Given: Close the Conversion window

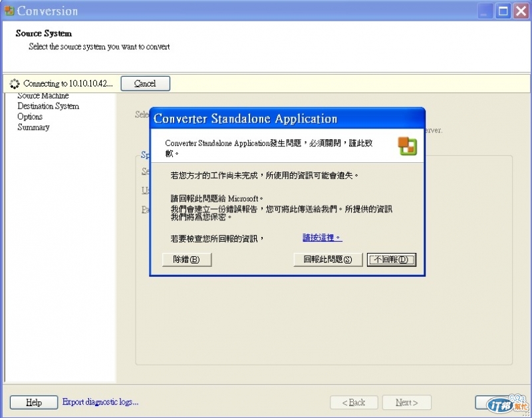Looking at the screenshot, I should click(521, 11).
